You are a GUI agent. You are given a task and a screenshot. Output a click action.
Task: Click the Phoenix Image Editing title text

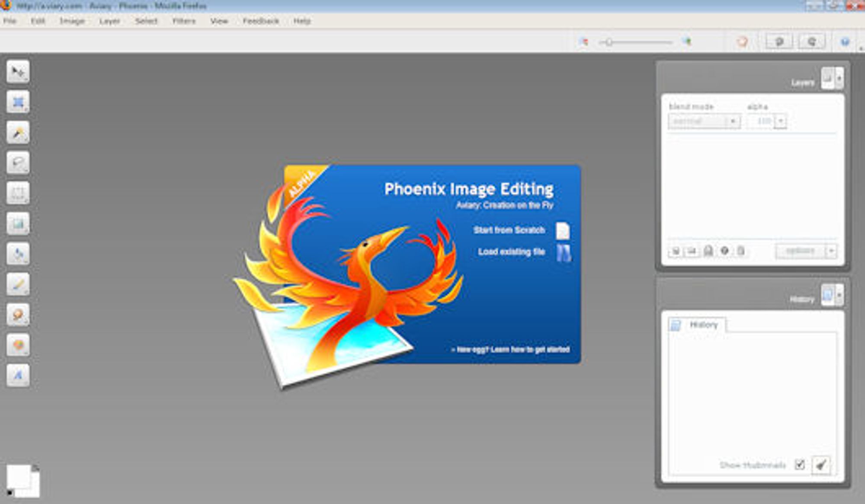[469, 189]
